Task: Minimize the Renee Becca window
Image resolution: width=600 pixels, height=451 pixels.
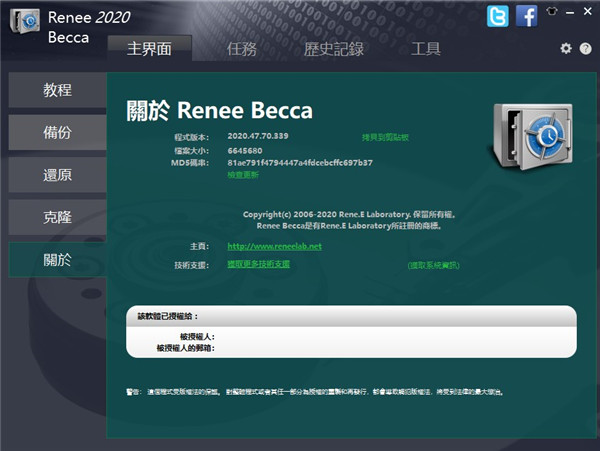Action: (570, 12)
